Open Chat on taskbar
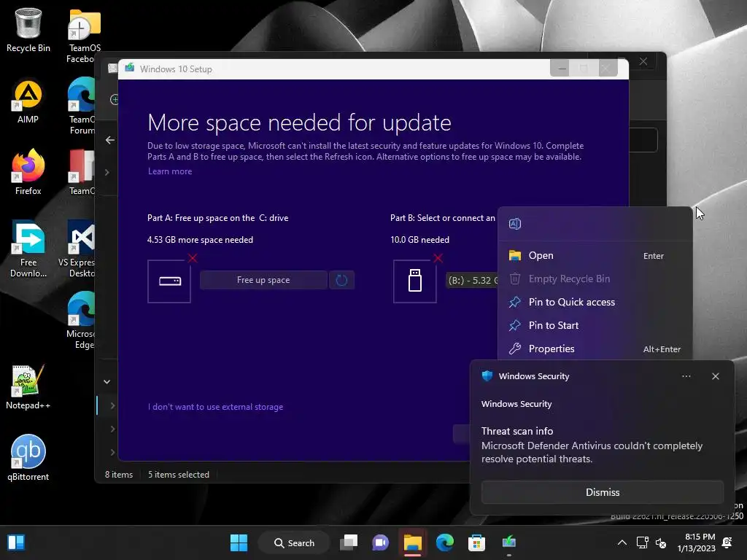Image resolution: width=747 pixels, height=560 pixels. (x=381, y=542)
